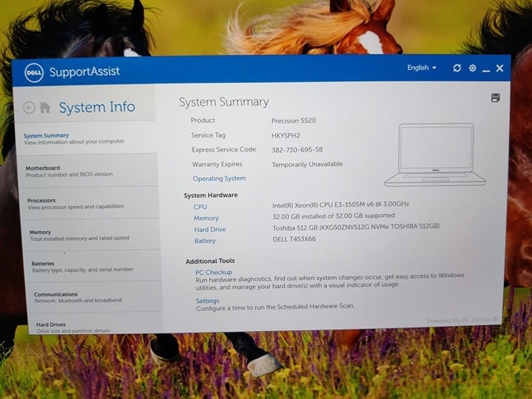
Task: Click the Additional Tools heading
Action: [210, 261]
